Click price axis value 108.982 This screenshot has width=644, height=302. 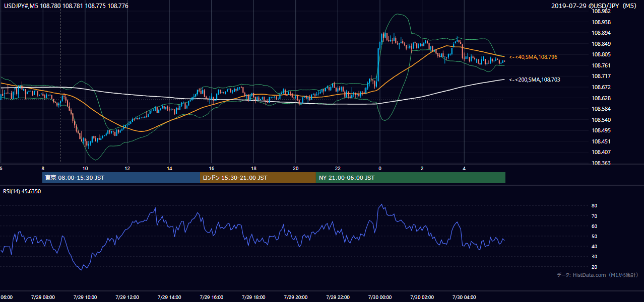(601, 11)
